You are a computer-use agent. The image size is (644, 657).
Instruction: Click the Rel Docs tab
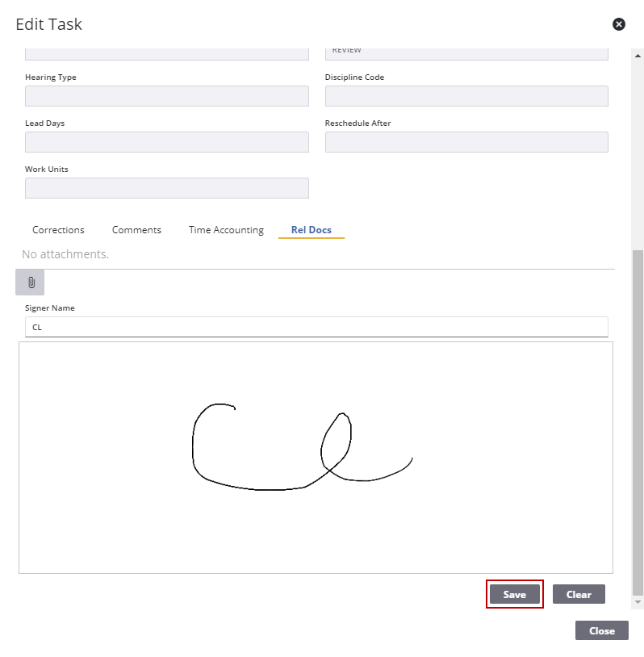tap(311, 230)
